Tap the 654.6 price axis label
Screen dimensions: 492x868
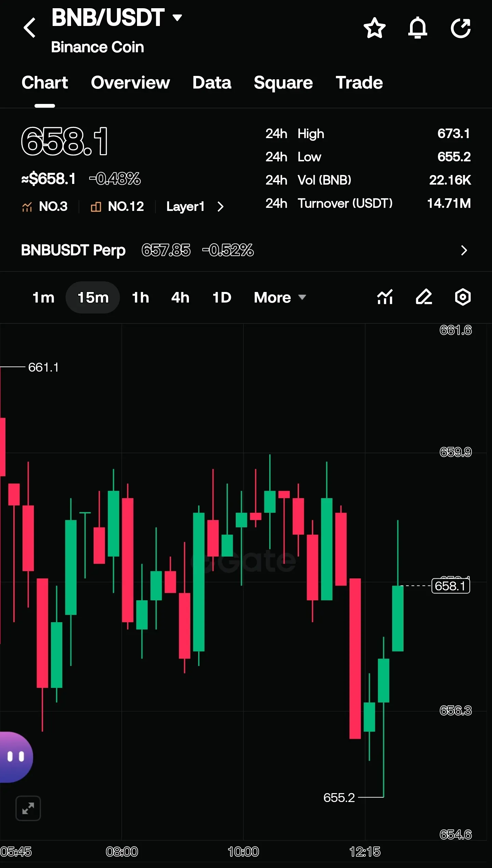(x=455, y=834)
